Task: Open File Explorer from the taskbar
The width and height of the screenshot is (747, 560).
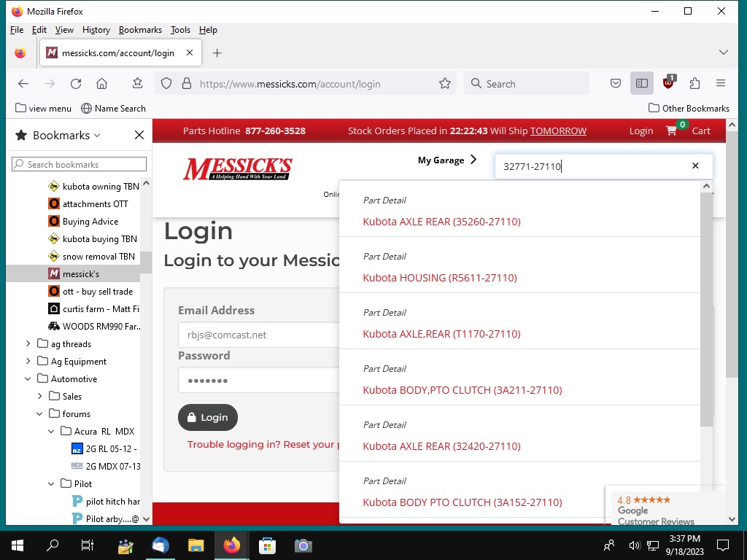Action: click(196, 545)
